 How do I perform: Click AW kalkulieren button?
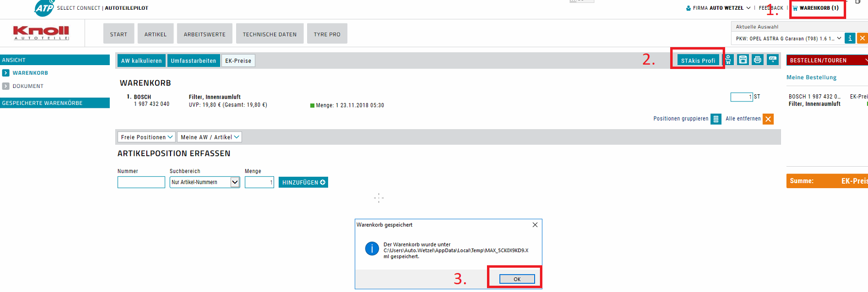tap(141, 61)
